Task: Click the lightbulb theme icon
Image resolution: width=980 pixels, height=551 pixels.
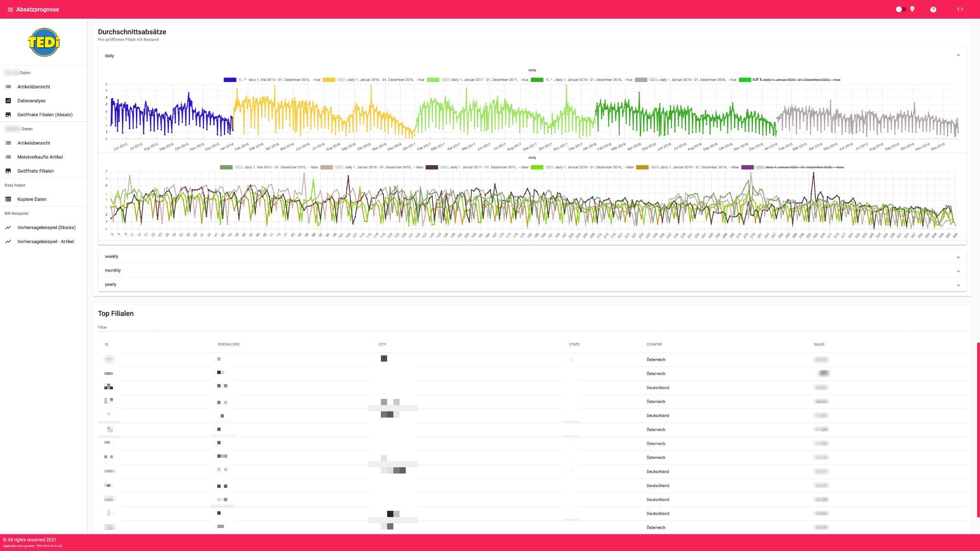Action: coord(912,9)
